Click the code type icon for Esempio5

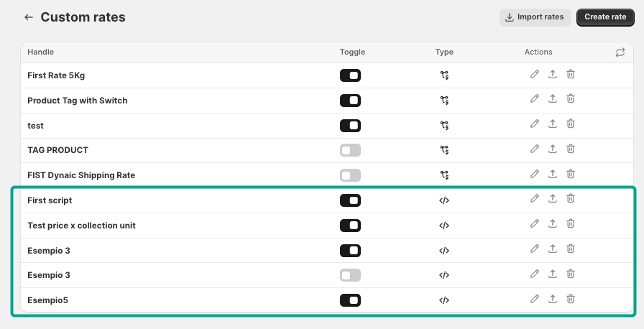click(444, 300)
